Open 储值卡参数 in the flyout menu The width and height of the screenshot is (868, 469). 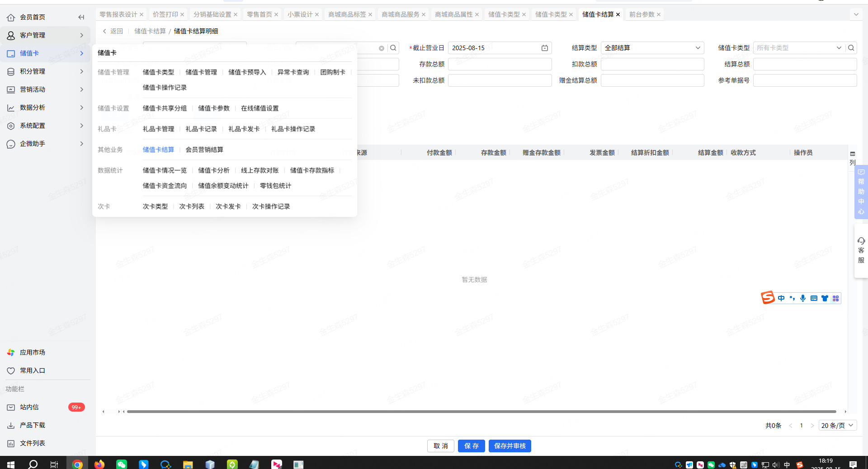(214, 108)
